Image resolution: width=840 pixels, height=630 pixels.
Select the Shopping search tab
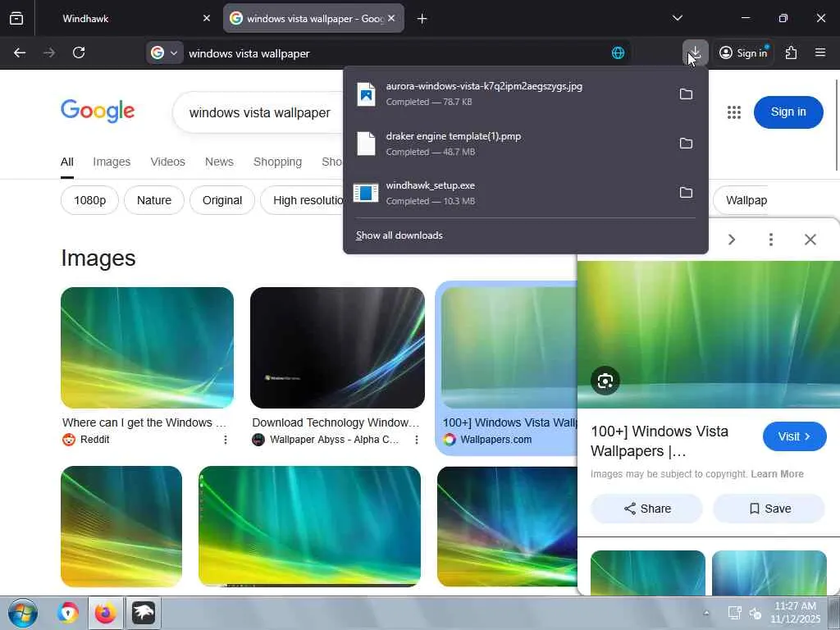point(277,162)
